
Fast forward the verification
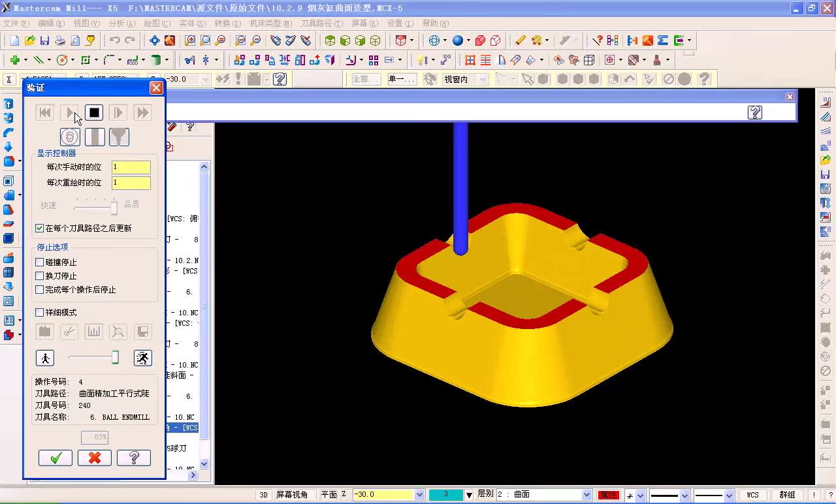pyautogui.click(x=142, y=112)
